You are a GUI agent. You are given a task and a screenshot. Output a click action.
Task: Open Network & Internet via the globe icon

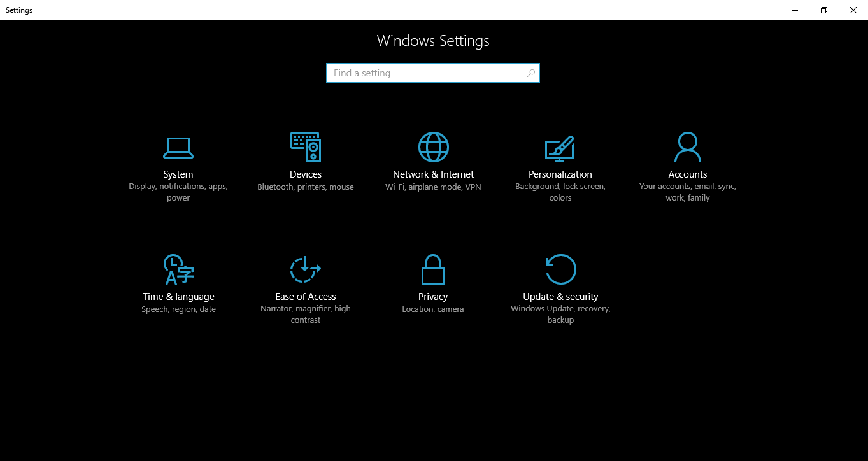(x=434, y=147)
